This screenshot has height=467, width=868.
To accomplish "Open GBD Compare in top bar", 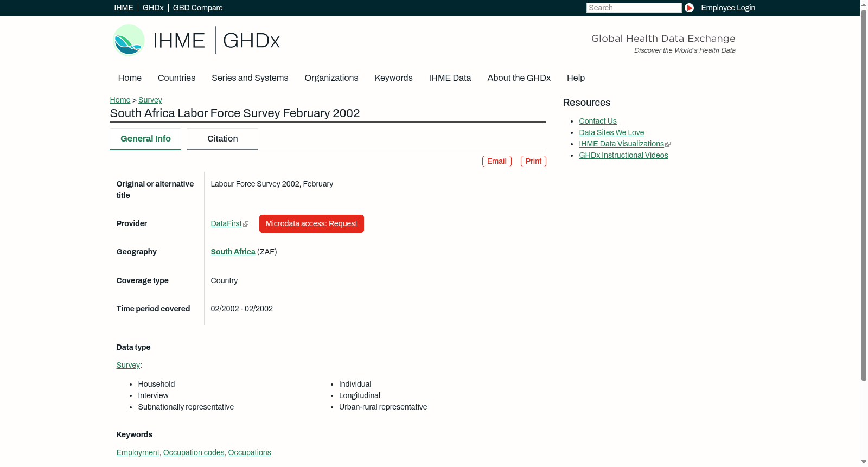I will (198, 8).
